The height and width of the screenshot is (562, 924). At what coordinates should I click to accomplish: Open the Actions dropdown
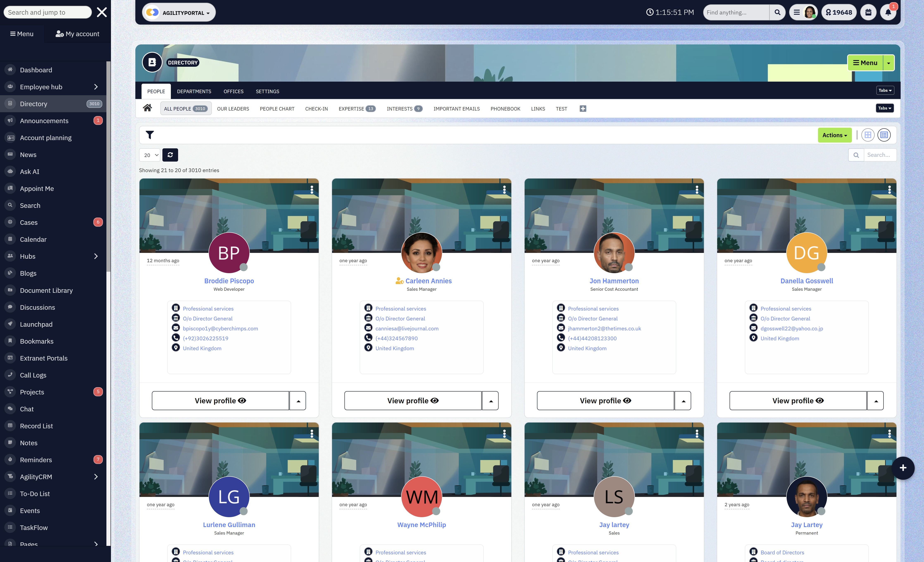coord(835,135)
